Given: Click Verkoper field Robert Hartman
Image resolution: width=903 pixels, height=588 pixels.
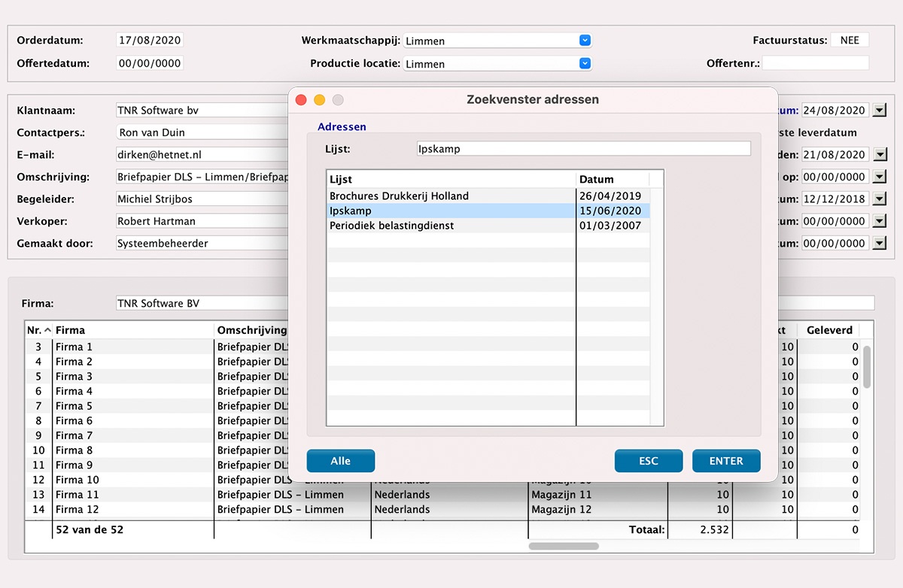Looking at the screenshot, I should (203, 221).
